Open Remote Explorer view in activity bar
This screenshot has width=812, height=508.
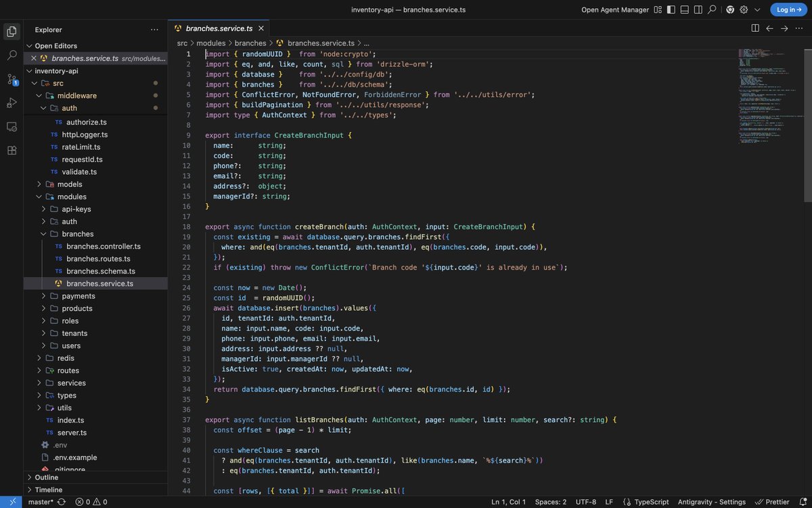point(12,127)
